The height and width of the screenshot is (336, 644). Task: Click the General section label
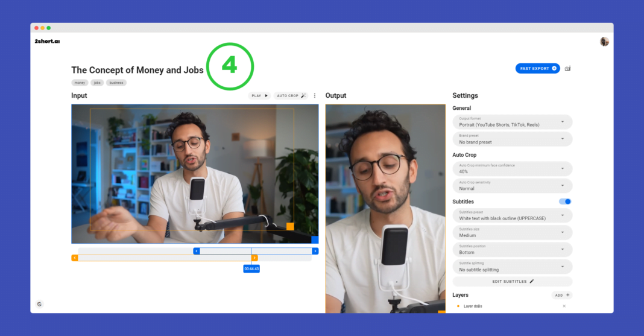[x=462, y=108]
